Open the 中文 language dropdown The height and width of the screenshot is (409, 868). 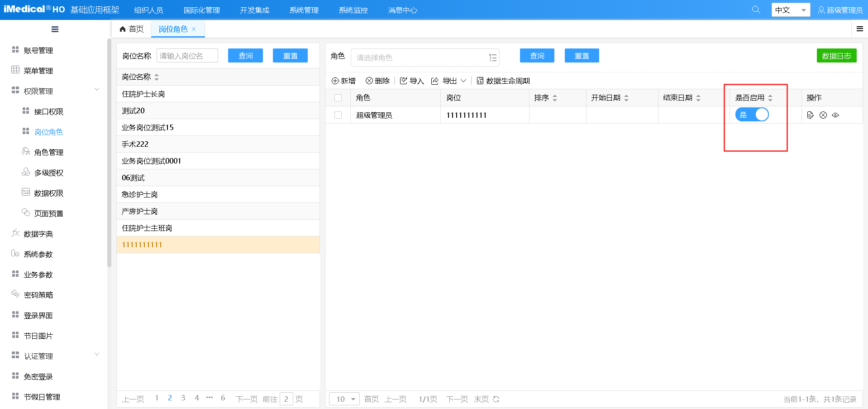(790, 10)
